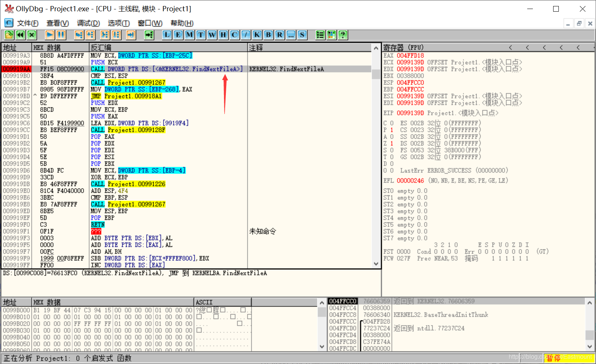Click the last left arrow in registers header
The height and width of the screenshot is (364, 596).
point(578,47)
